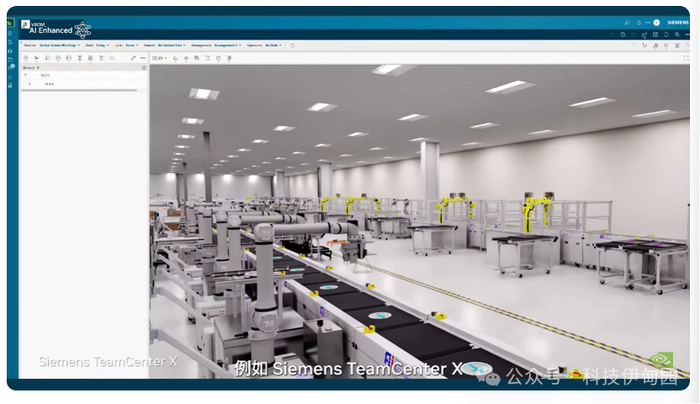Toggle fullscreen for the 3D viewer
Screen dimensions: 700x404
tap(686, 58)
